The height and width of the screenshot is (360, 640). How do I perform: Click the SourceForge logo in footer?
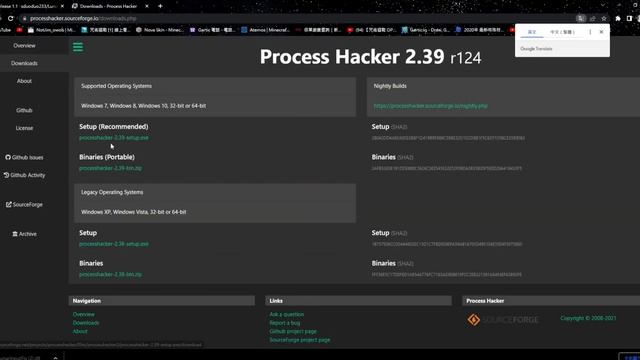(x=503, y=320)
